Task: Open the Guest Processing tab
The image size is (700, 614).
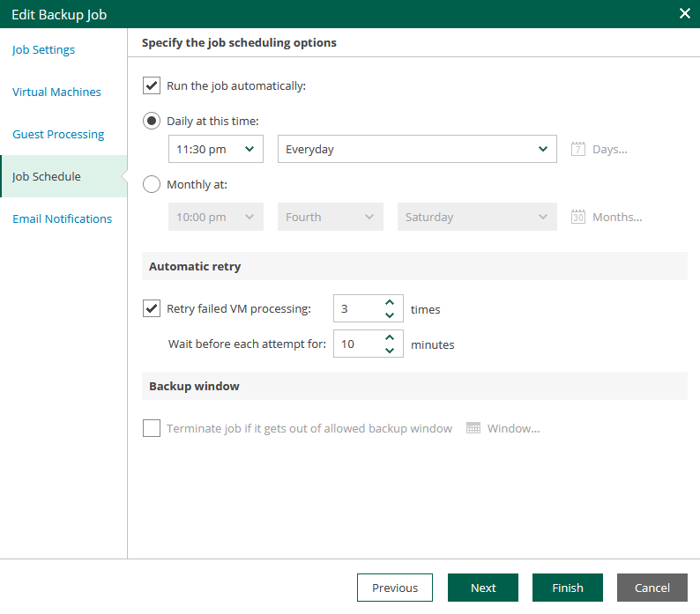Action: [x=58, y=134]
